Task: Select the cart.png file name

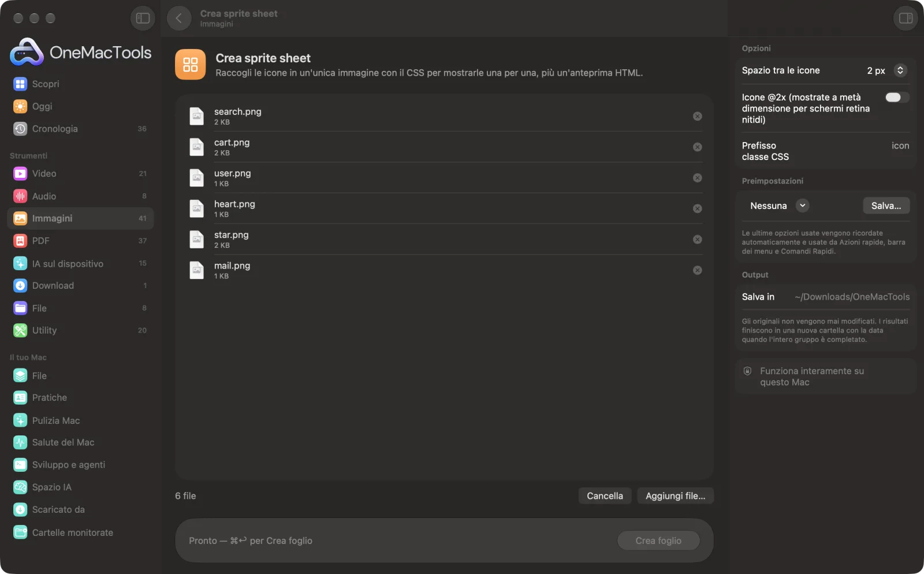Action: [232, 142]
